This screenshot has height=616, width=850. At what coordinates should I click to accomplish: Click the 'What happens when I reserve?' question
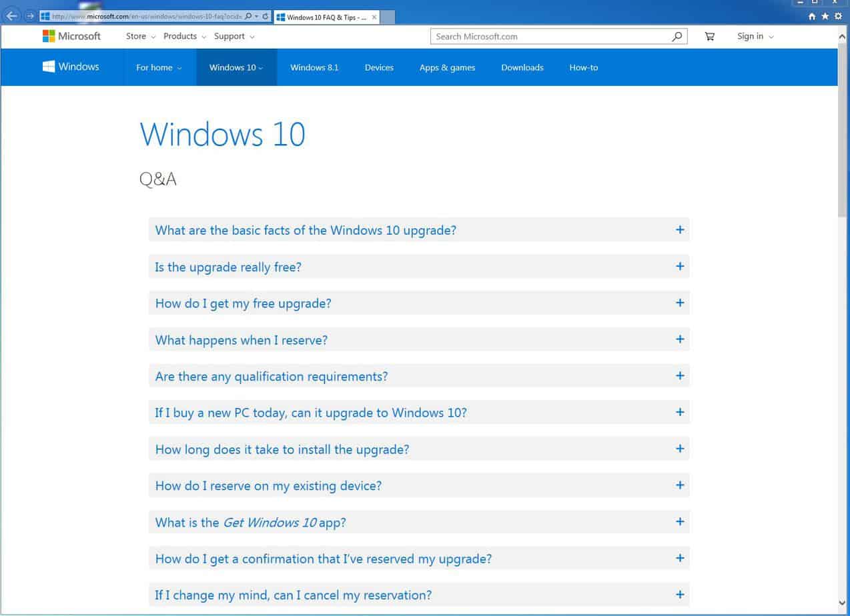click(x=242, y=340)
